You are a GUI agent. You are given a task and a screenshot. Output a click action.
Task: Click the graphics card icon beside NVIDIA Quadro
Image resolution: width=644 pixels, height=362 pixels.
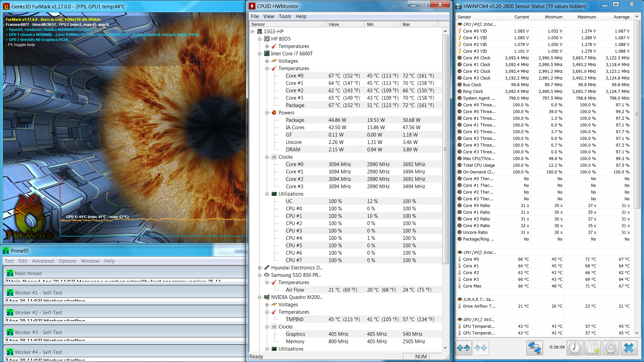267,297
